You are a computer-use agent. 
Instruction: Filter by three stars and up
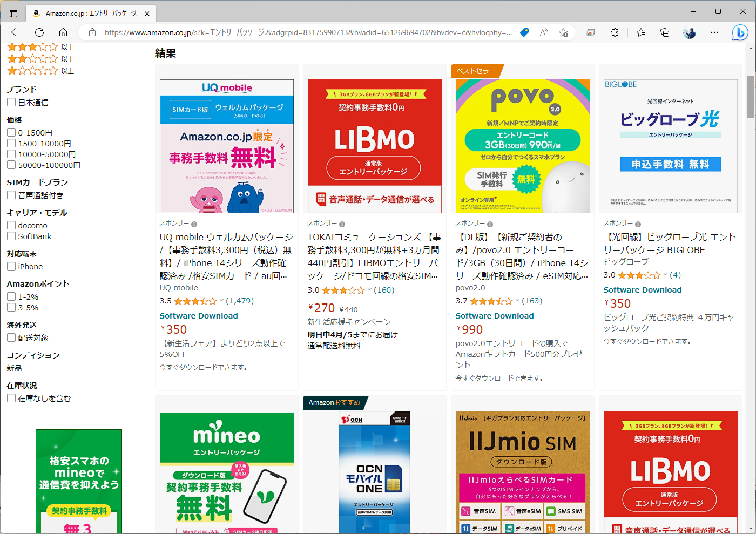(x=40, y=47)
